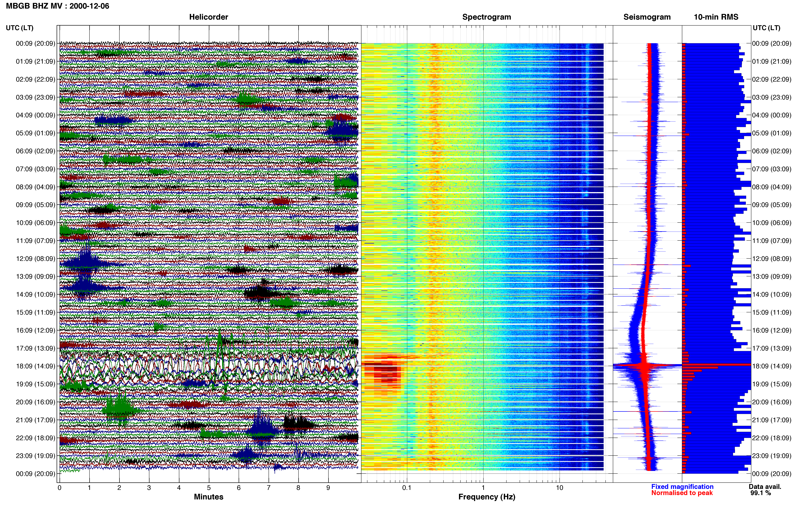Click right time label '02:09 (22:09)'

[771, 79]
